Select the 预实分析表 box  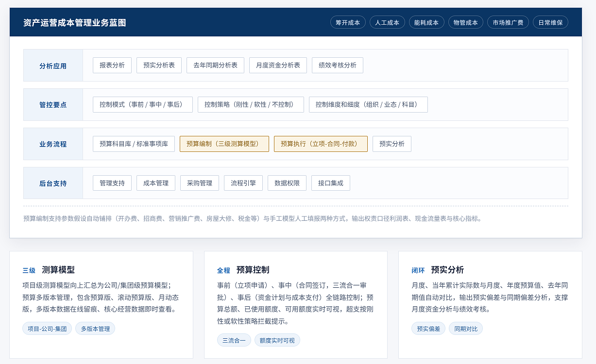coord(159,65)
